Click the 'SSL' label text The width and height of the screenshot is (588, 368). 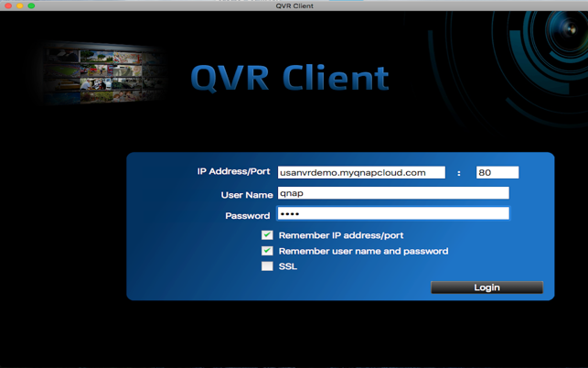288,266
